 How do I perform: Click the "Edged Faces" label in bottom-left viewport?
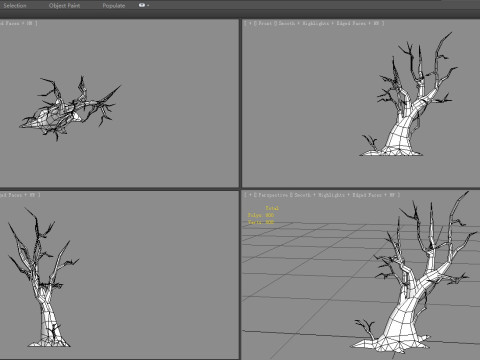(11, 195)
